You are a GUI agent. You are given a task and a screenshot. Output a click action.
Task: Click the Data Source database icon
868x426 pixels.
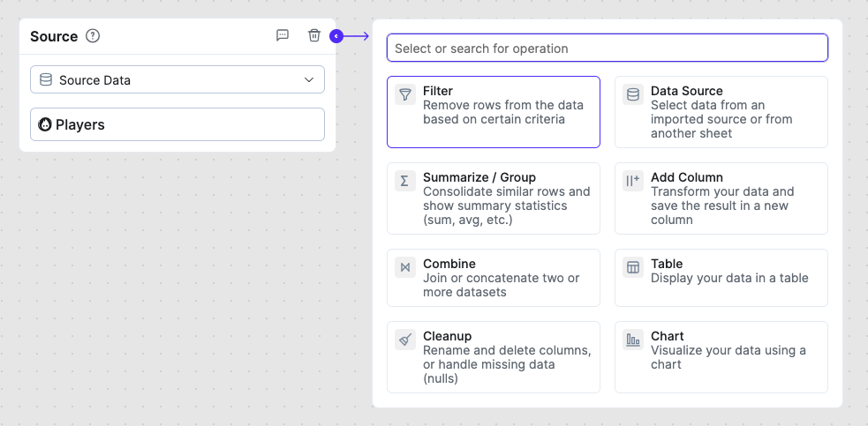(x=632, y=94)
